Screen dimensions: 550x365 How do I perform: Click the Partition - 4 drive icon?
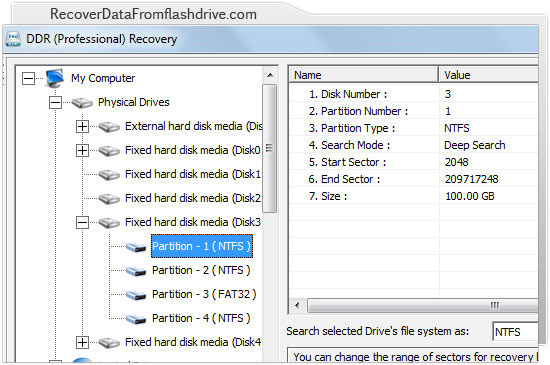[136, 319]
